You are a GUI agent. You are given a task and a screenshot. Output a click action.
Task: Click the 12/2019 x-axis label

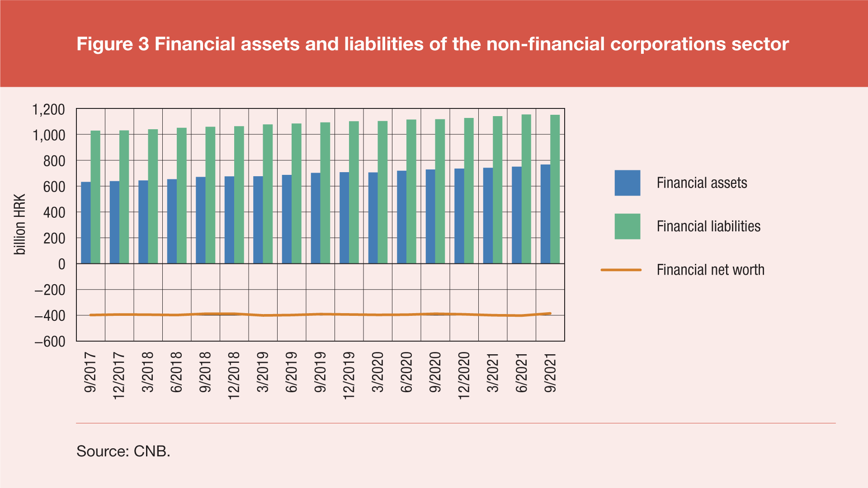(x=349, y=375)
